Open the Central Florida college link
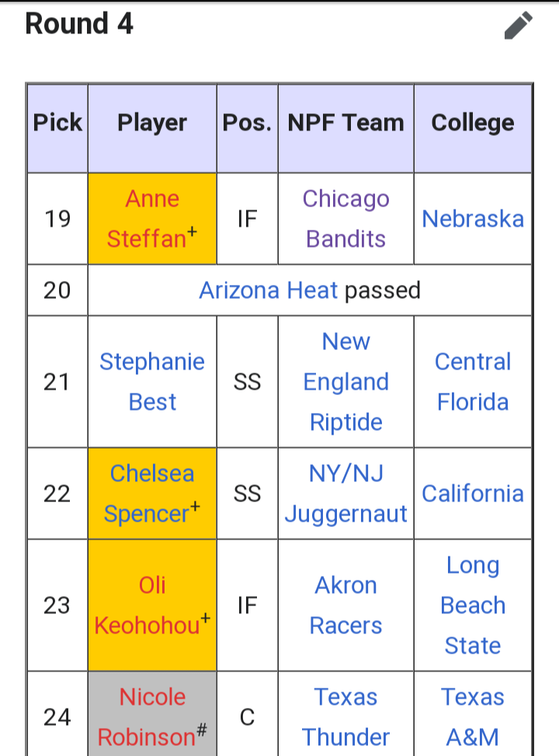Viewport: 559px width, 756px height. pos(473,382)
